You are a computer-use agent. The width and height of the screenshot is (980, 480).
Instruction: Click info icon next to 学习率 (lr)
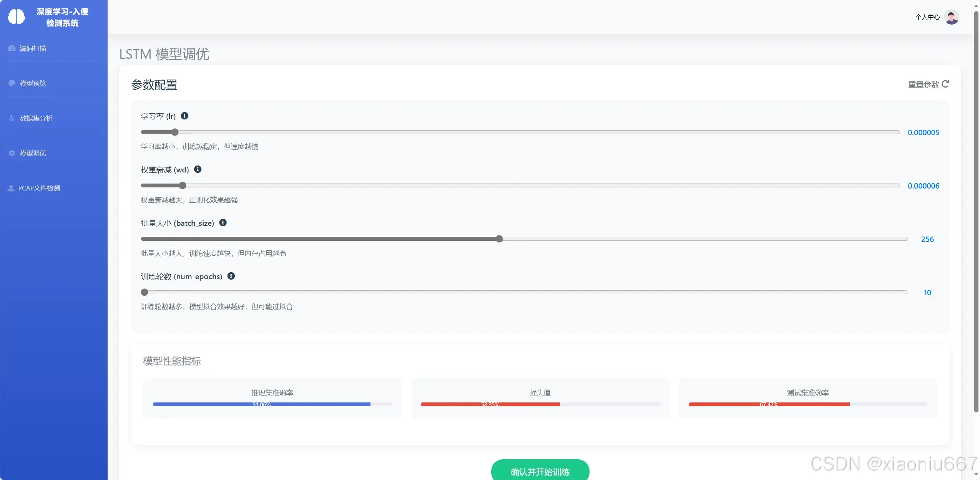tap(184, 116)
